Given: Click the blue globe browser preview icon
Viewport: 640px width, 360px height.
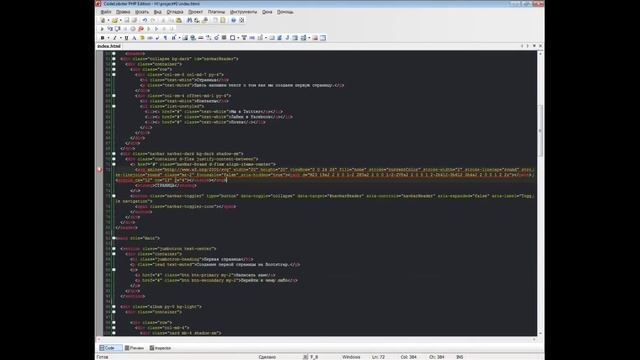Looking at the screenshot, I should tap(233, 20).
